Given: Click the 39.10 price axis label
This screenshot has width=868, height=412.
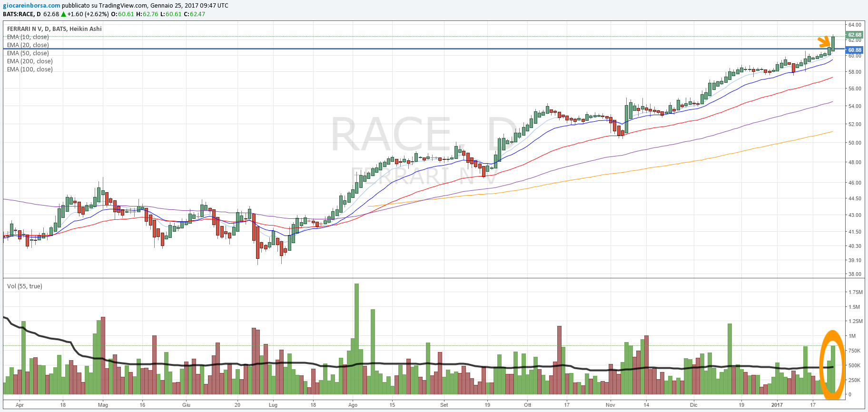Looking at the screenshot, I should [855, 261].
